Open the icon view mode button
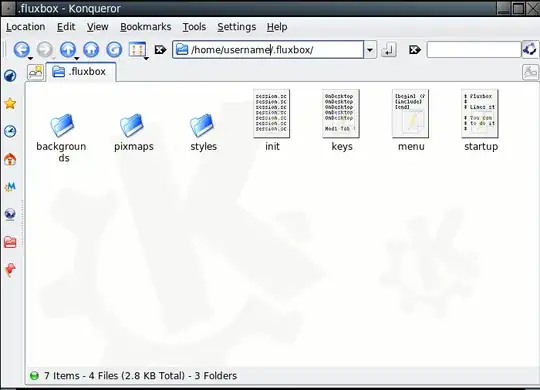Screen dimensions: 540x390 coord(137,50)
